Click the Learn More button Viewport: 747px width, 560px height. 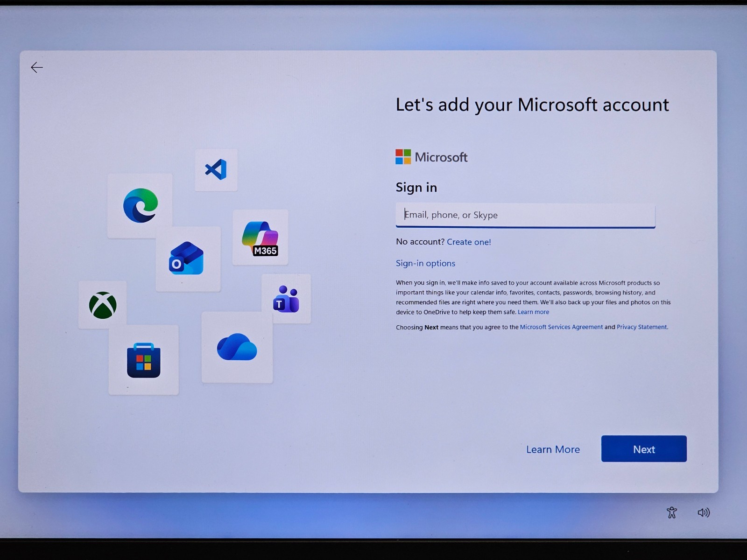tap(553, 449)
